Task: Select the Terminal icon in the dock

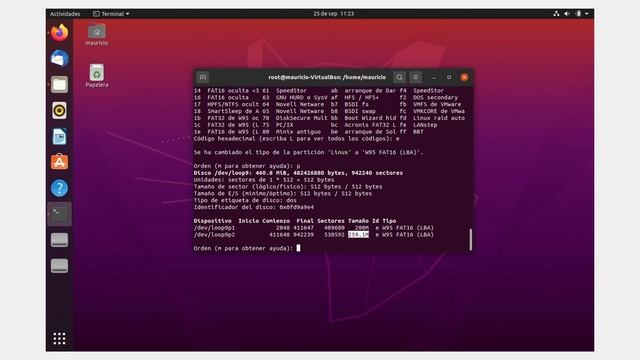Action: click(x=60, y=214)
